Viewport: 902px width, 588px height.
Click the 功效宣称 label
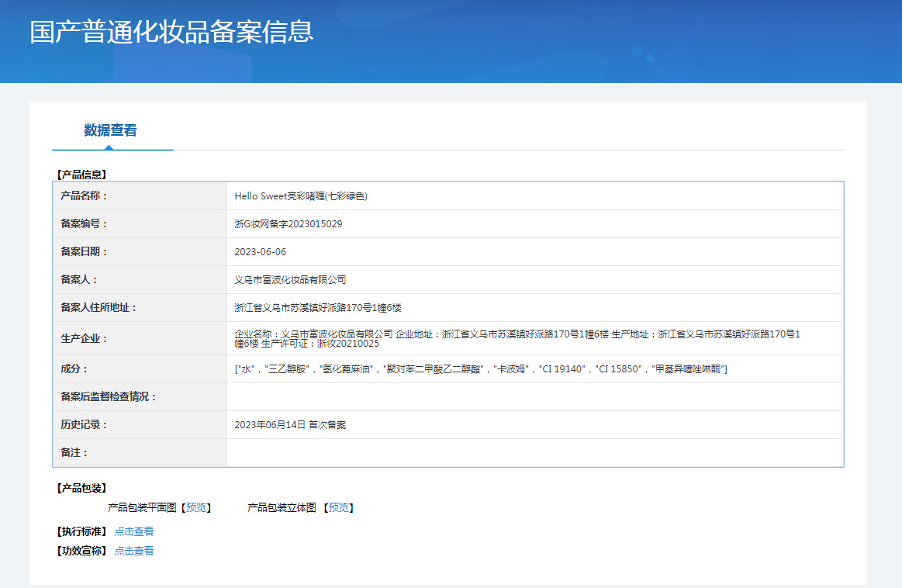pyautogui.click(x=81, y=551)
